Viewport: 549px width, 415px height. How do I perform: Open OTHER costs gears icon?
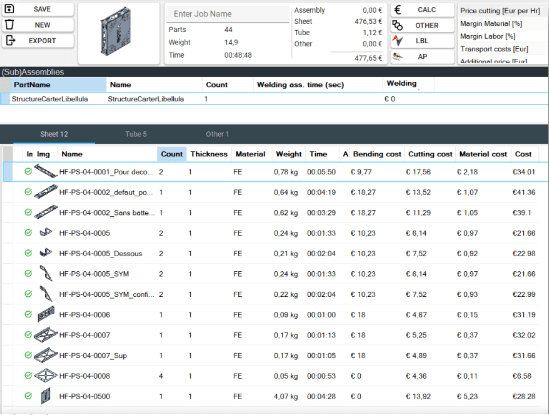(x=397, y=25)
